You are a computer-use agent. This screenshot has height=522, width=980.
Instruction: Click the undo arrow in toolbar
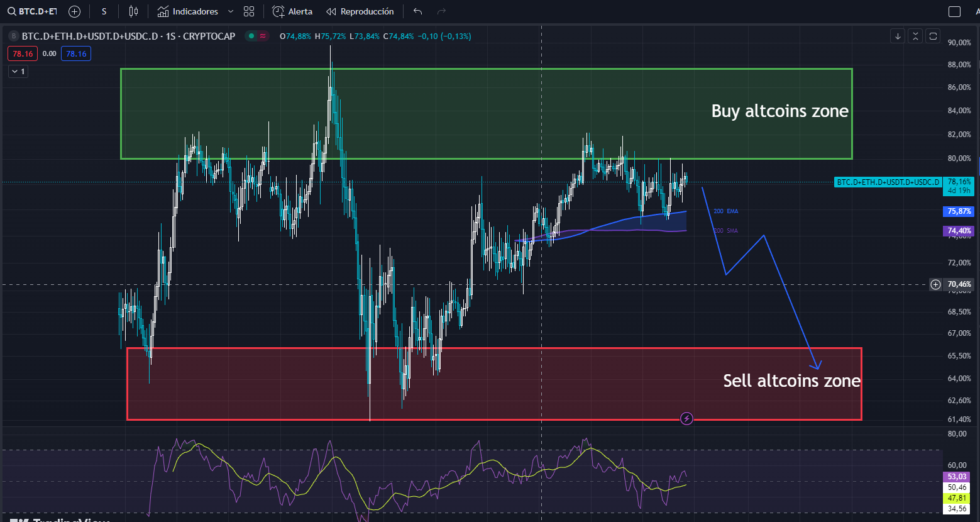(x=418, y=11)
